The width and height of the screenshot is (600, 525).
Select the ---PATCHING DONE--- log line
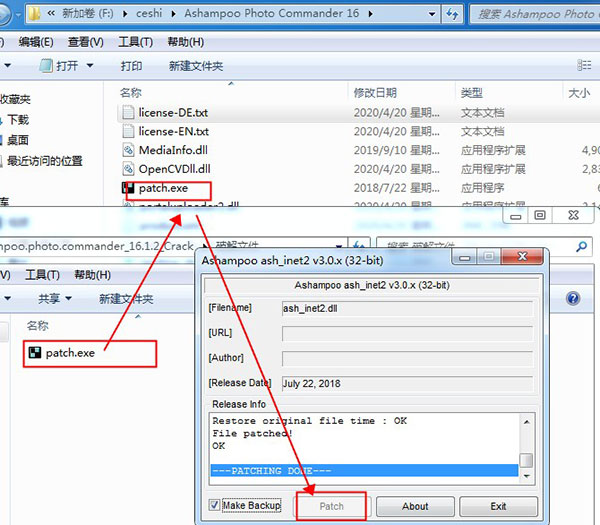click(x=364, y=470)
